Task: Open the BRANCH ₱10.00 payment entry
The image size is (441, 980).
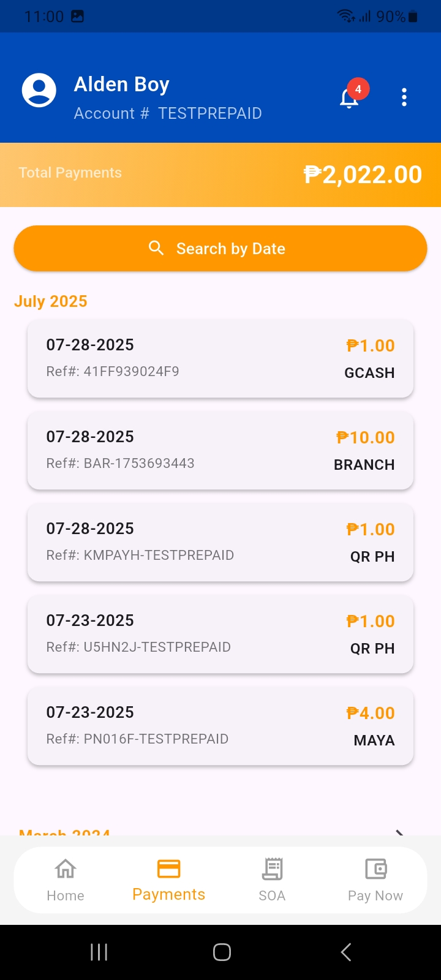Action: (221, 450)
